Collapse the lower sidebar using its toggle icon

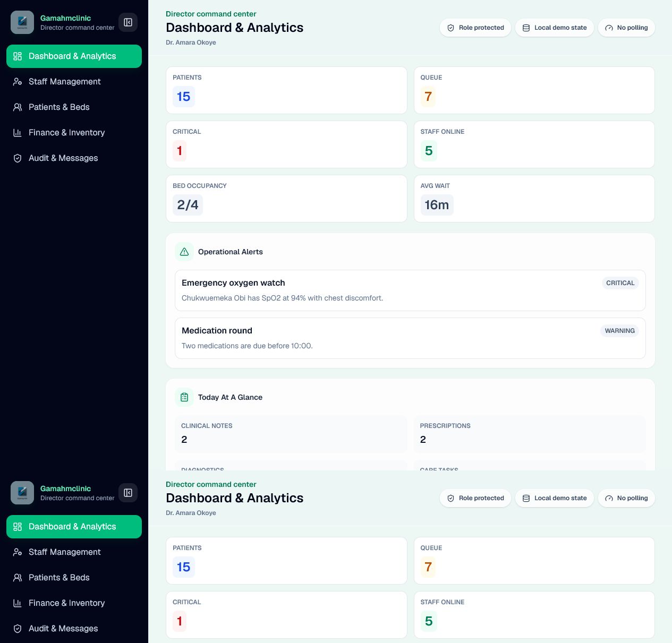point(128,493)
